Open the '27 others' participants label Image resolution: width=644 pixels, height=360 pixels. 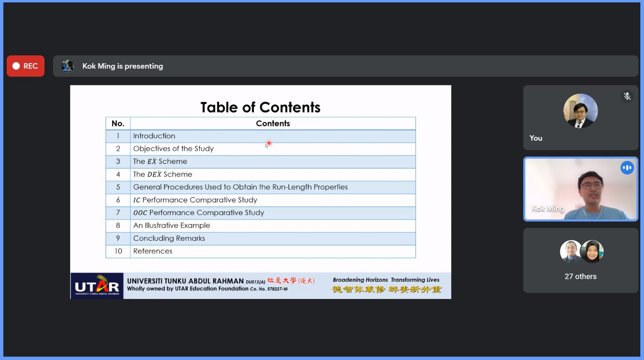click(580, 276)
